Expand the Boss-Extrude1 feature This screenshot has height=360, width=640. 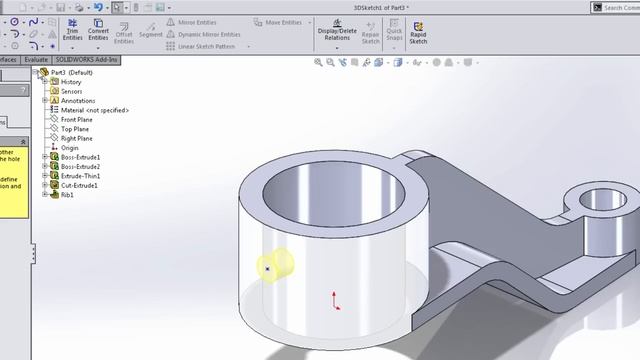pyautogui.click(x=45, y=157)
